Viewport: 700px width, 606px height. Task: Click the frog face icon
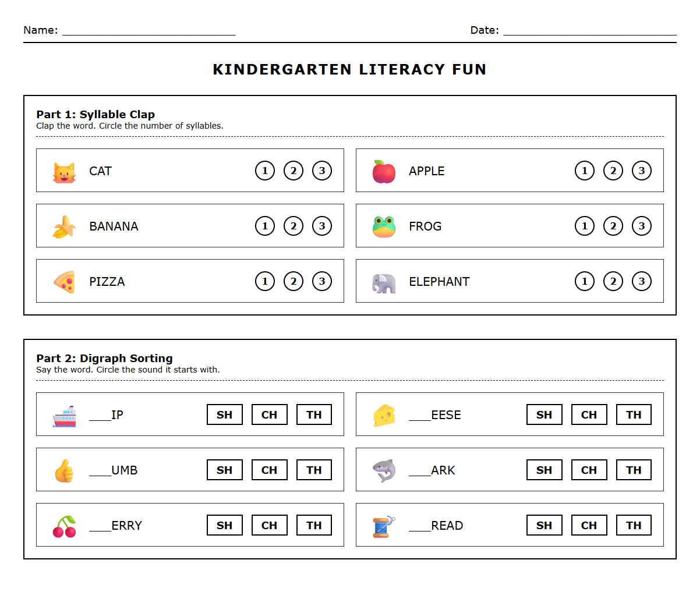click(x=384, y=226)
